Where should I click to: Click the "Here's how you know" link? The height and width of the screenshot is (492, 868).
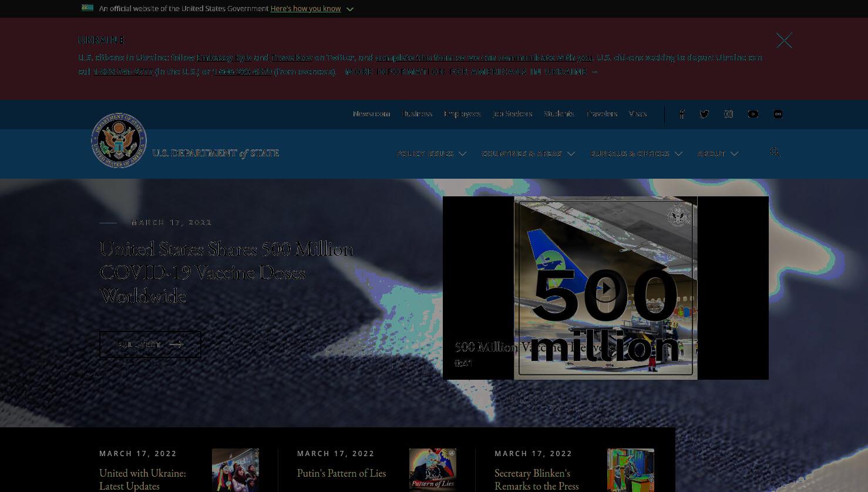[305, 9]
